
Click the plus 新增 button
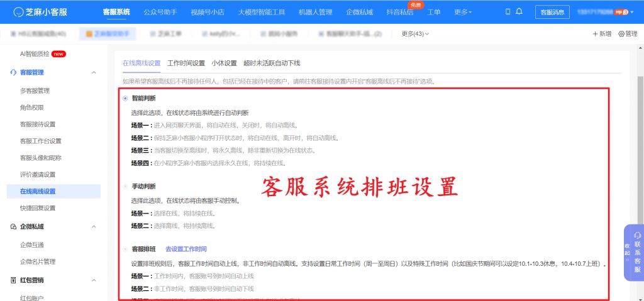tap(602, 34)
